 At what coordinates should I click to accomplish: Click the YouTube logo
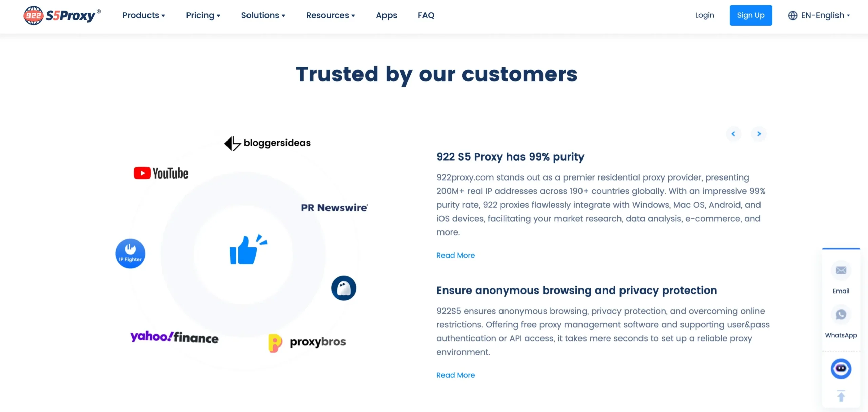[x=161, y=173]
